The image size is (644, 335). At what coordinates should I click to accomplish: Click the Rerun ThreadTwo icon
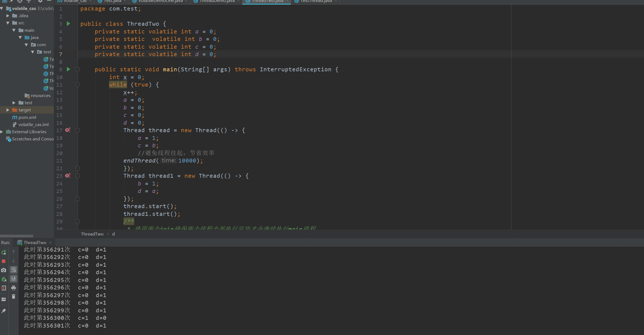click(4, 252)
